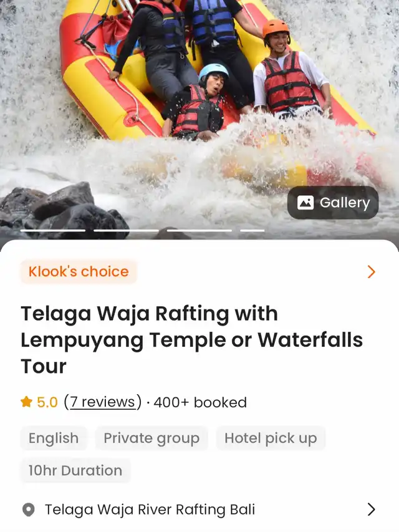This screenshot has width=399, height=532.
Task: Tap the orange star rating icon
Action: (x=26, y=402)
